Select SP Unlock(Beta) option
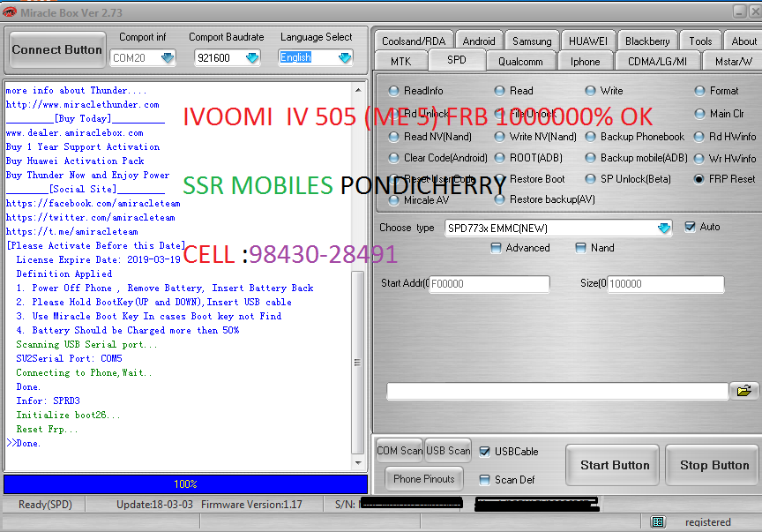762x532 pixels. tap(590, 179)
